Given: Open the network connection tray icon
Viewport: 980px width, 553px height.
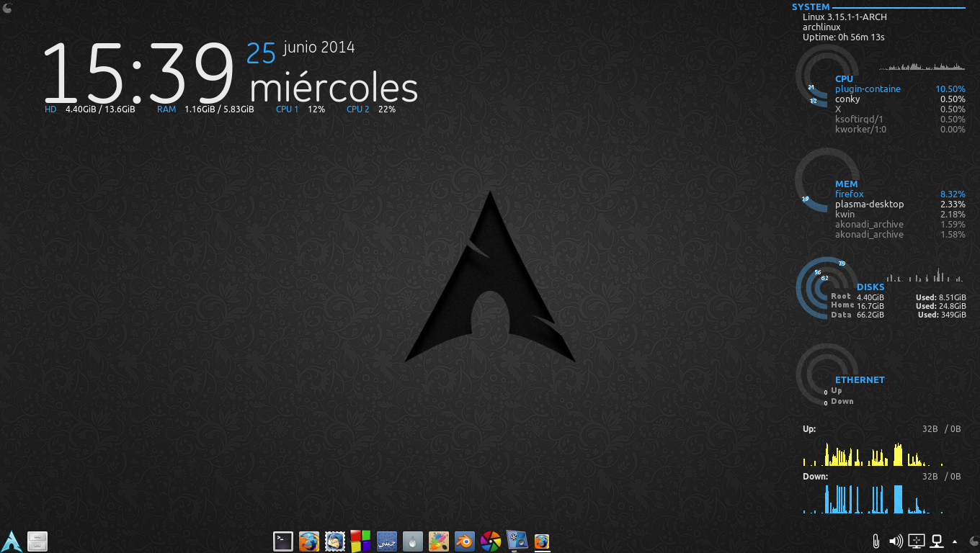Looking at the screenshot, I should [937, 541].
